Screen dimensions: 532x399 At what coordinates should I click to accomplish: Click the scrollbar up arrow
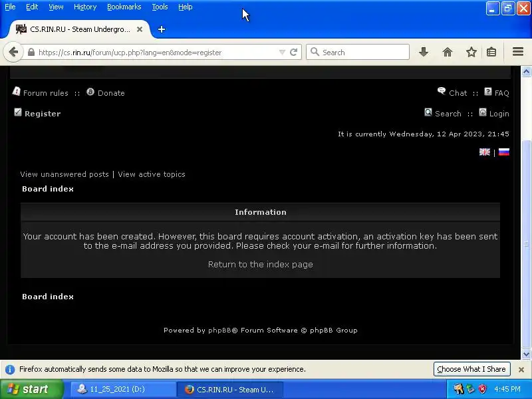pyautogui.click(x=526, y=72)
